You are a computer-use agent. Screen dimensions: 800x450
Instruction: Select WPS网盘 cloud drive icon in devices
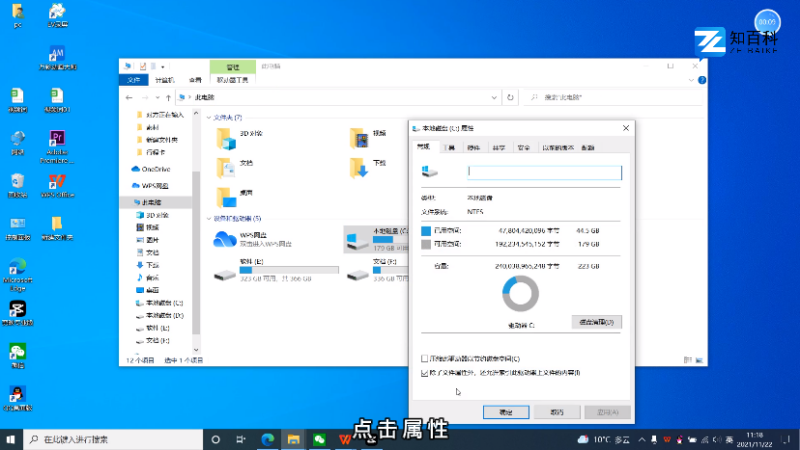point(224,239)
